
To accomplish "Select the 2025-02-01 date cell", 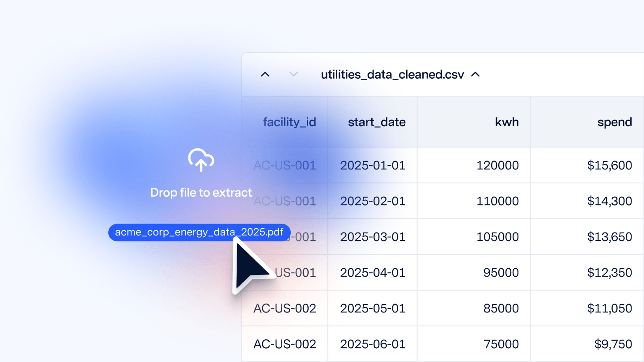I will [x=372, y=201].
